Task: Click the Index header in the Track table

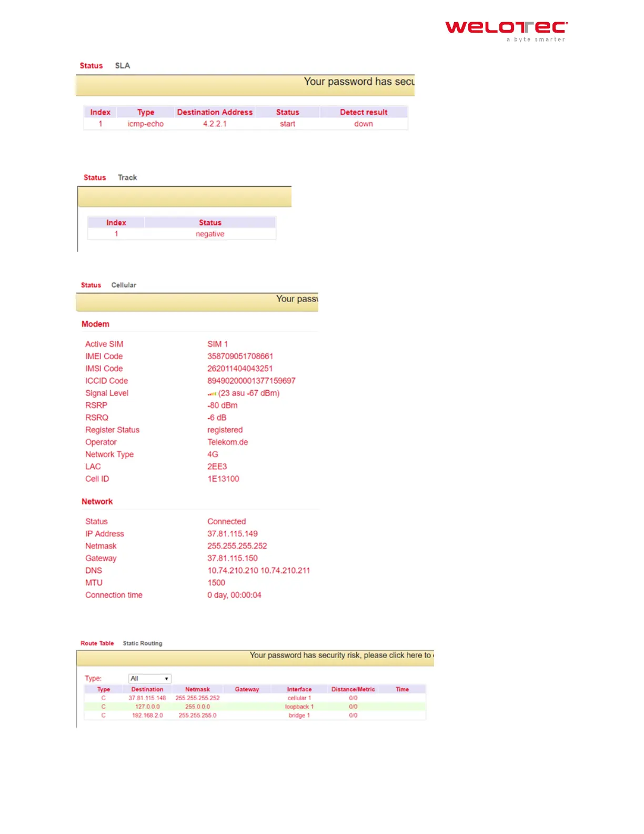Action: (x=116, y=223)
